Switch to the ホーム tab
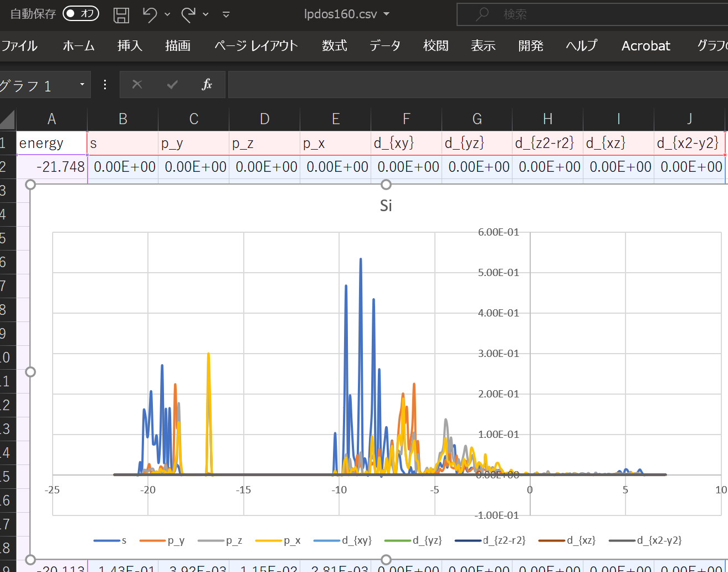The image size is (728, 572). pyautogui.click(x=79, y=45)
